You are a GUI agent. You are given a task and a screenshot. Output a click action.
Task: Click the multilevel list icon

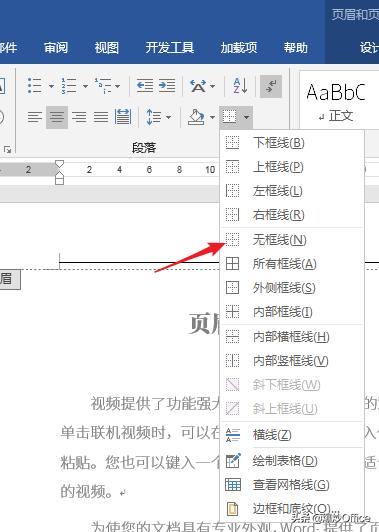click(x=103, y=86)
